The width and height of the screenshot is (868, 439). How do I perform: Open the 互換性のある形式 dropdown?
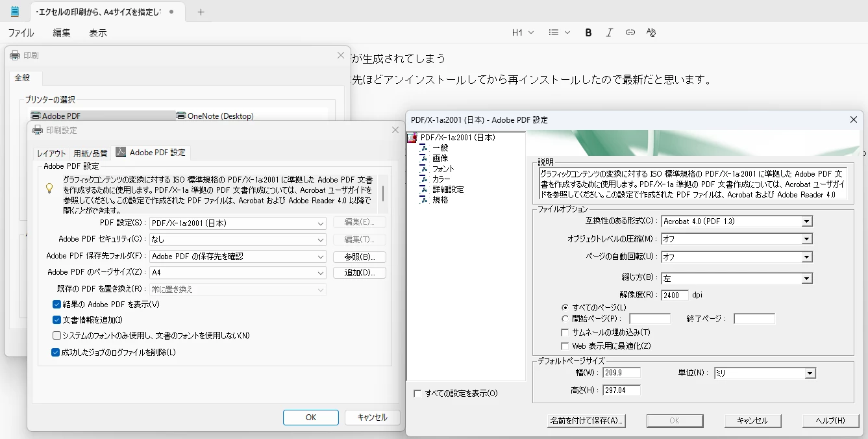[737, 221]
